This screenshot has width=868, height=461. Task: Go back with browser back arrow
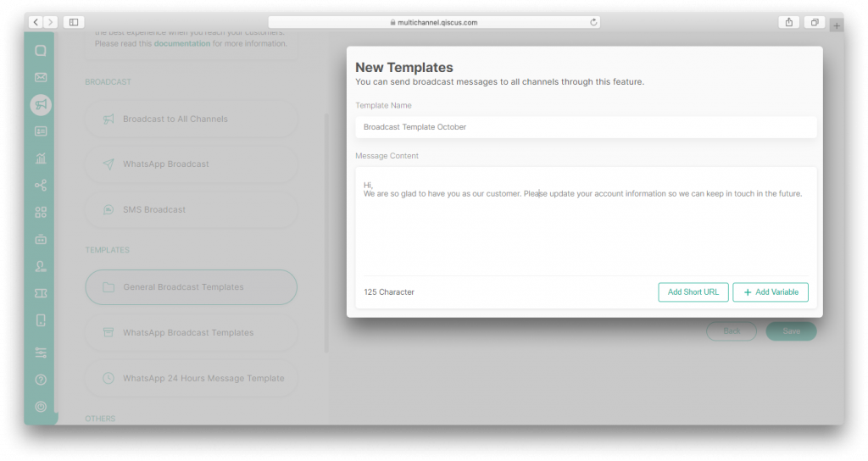click(36, 22)
